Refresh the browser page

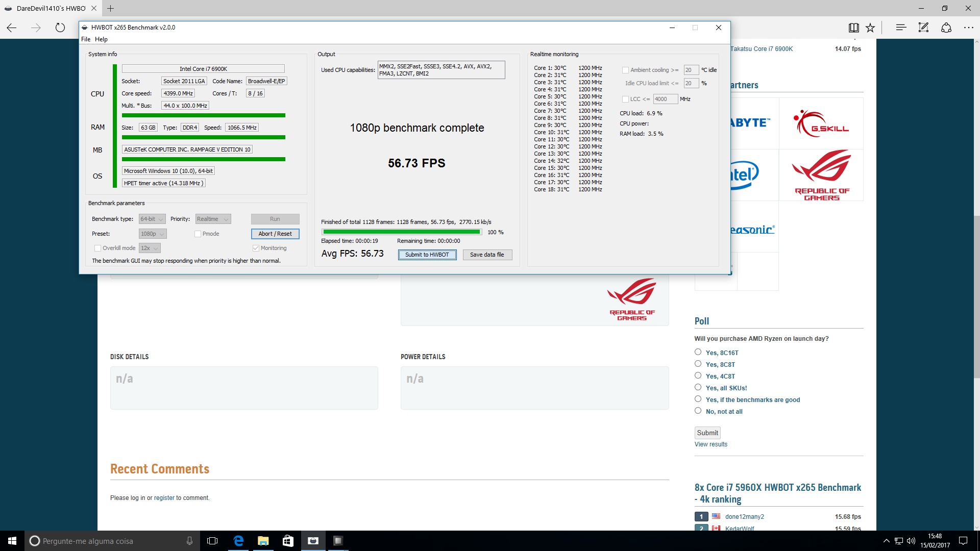(x=60, y=28)
